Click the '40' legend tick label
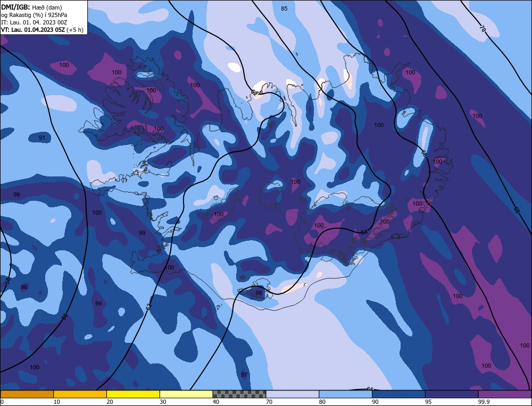The height and width of the screenshot is (406, 532). tap(216, 402)
